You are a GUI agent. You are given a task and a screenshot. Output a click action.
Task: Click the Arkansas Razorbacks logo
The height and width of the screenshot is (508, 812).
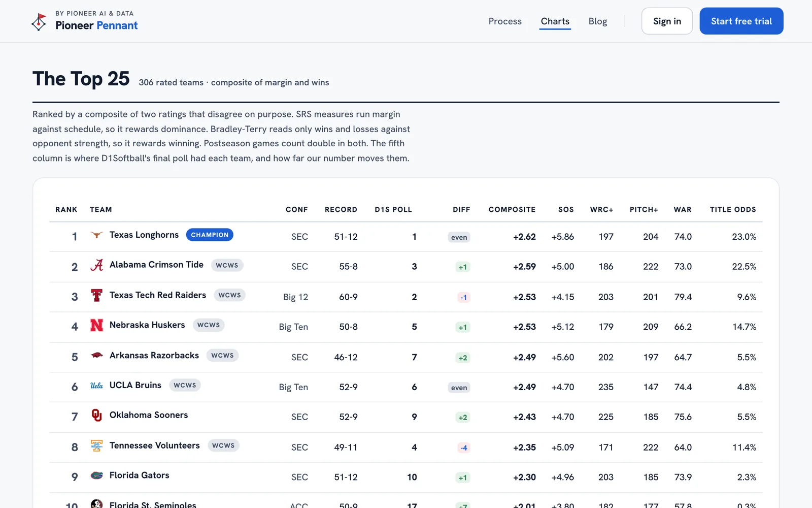tap(96, 355)
